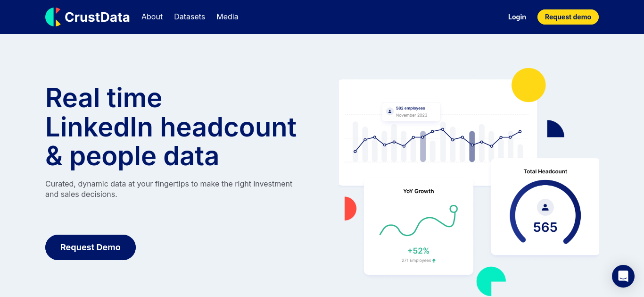Click the "582 employees" tooltip text
644x297 pixels.
[x=411, y=108]
